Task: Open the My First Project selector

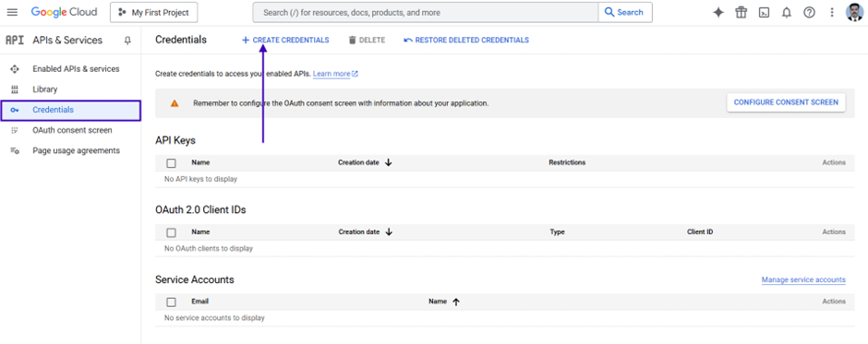Action: pos(154,12)
